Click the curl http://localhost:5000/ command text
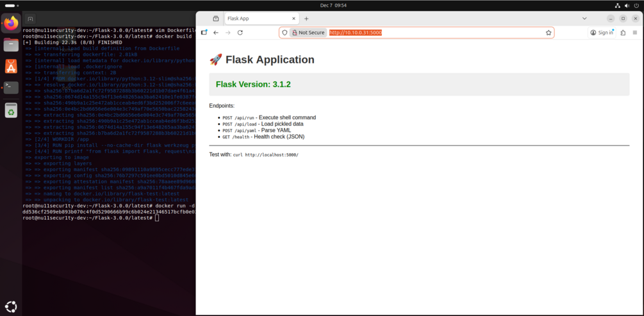This screenshot has width=644, height=316. [x=266, y=155]
